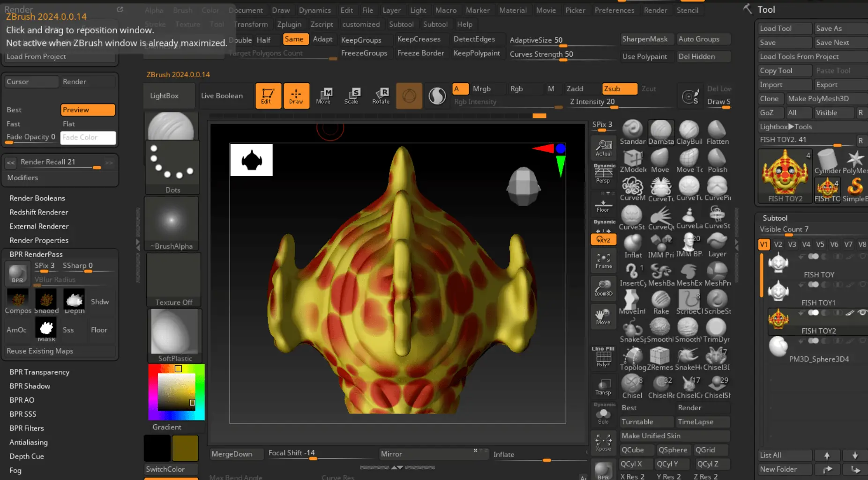Toggle Zsub sculpting mode
The height and width of the screenshot is (480, 868).
(619, 89)
